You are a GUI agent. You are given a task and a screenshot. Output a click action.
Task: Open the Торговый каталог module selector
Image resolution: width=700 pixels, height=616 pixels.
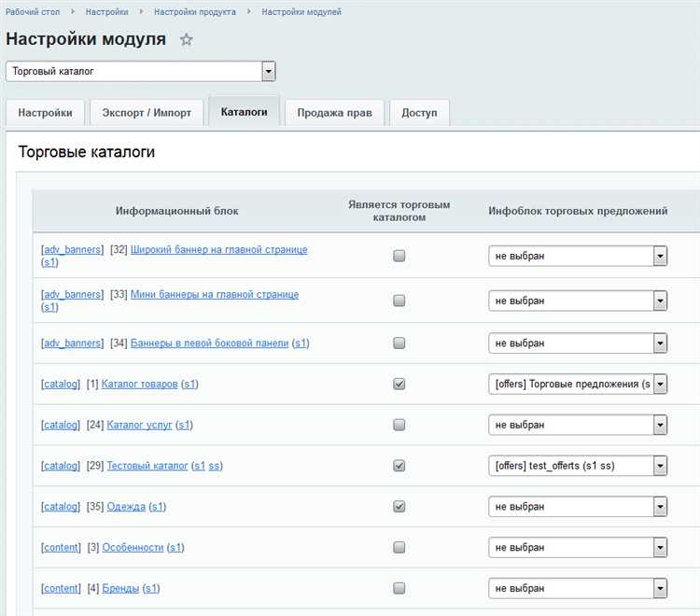(141, 72)
